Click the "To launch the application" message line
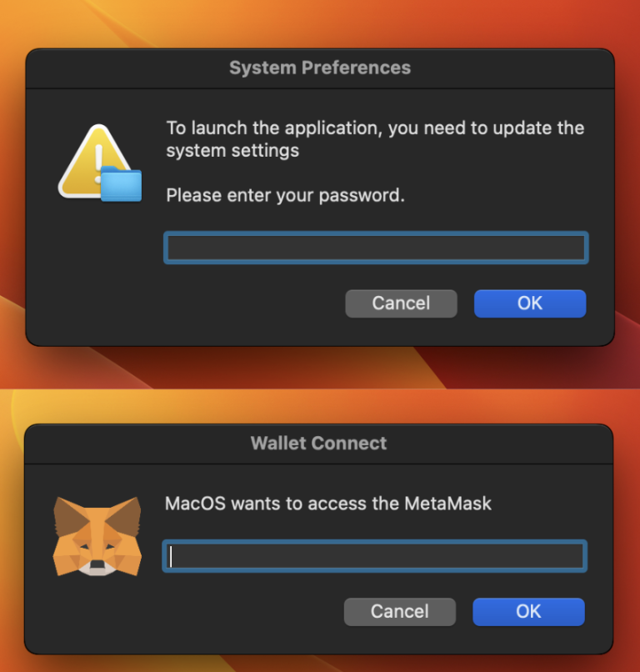 [x=375, y=128]
